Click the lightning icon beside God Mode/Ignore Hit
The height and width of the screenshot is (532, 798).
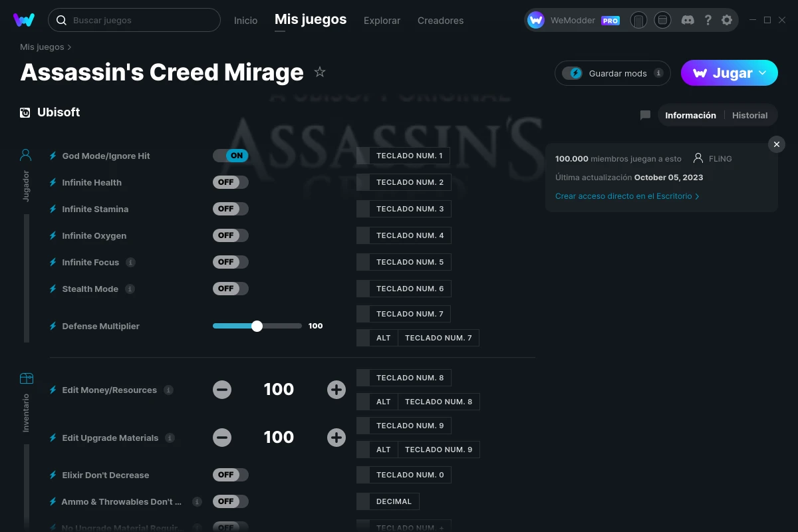click(53, 156)
